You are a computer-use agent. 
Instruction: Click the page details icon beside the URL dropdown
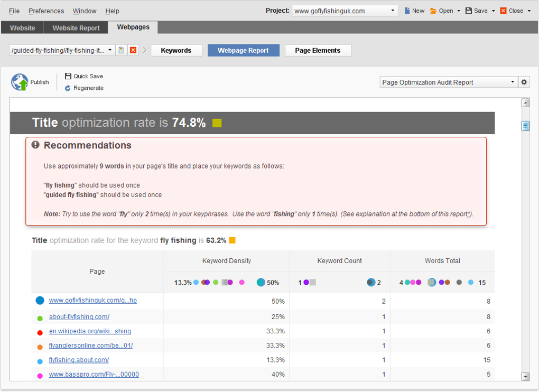[122, 50]
